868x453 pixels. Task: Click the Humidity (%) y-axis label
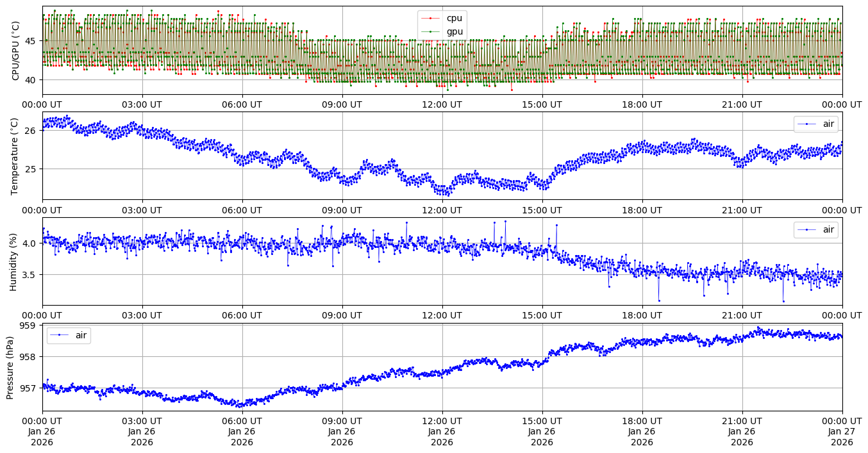pyautogui.click(x=13, y=261)
